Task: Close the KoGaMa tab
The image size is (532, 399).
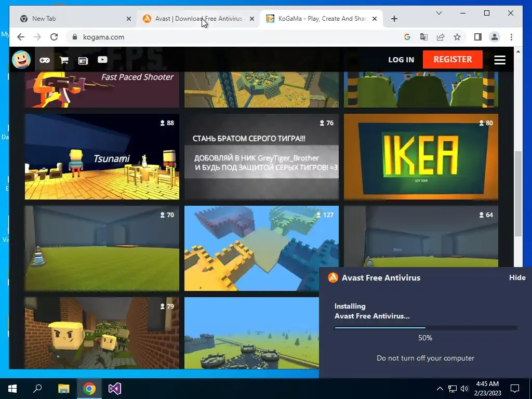Action: pos(375,19)
